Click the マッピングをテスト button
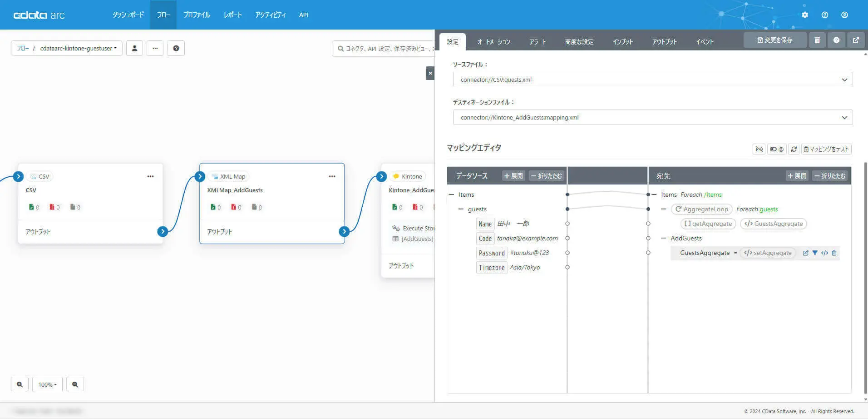This screenshot has width=868, height=419. (x=826, y=149)
